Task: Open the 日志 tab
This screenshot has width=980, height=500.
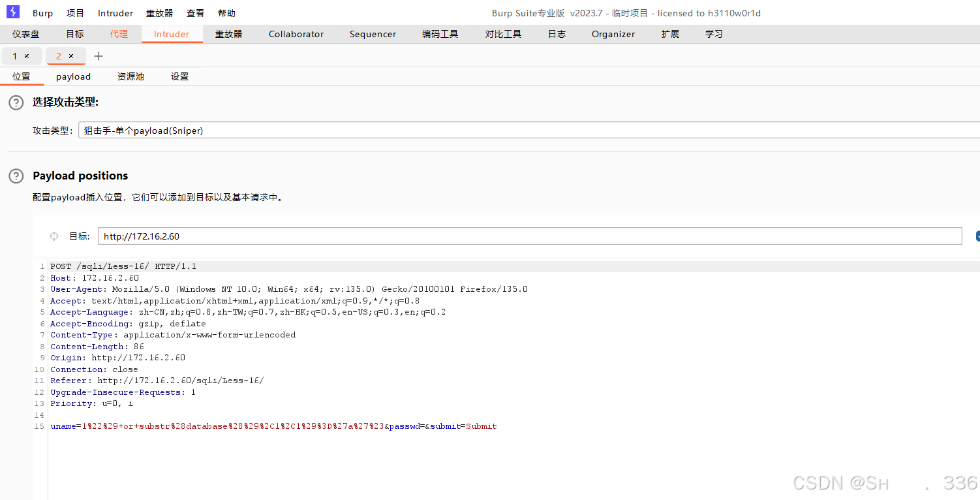Action: (557, 34)
